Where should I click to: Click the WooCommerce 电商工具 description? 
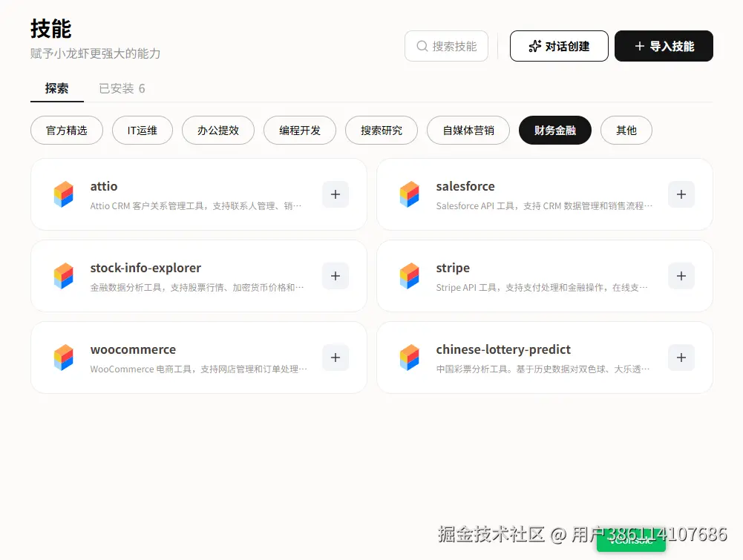pos(198,369)
